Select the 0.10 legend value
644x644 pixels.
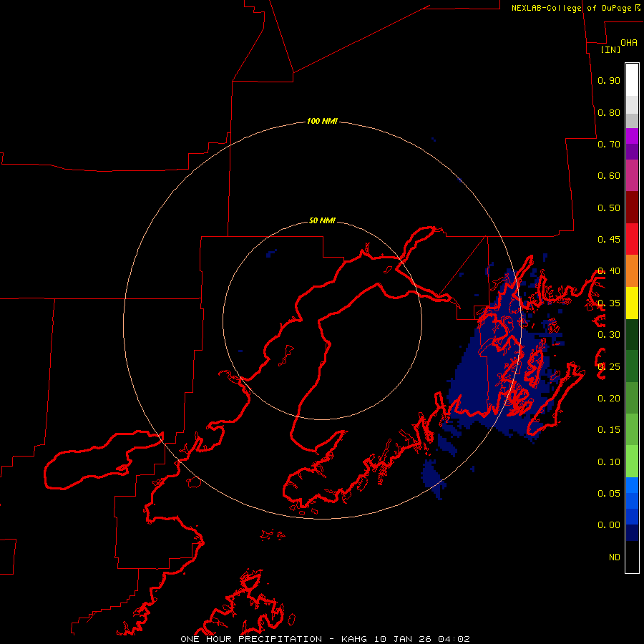tap(609, 462)
